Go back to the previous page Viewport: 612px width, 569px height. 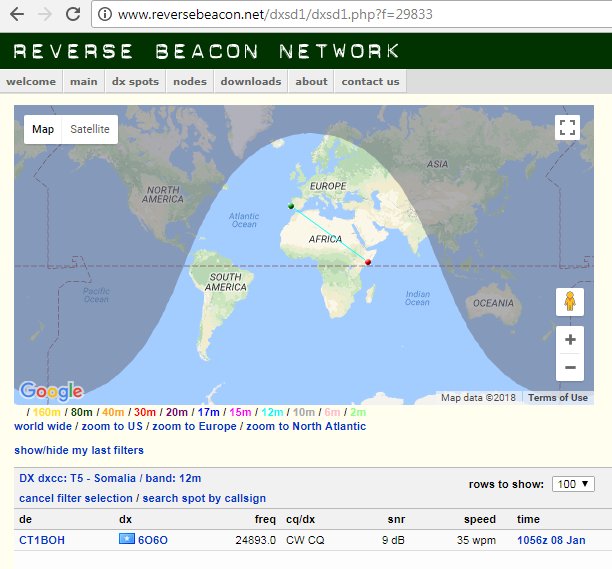(17, 14)
